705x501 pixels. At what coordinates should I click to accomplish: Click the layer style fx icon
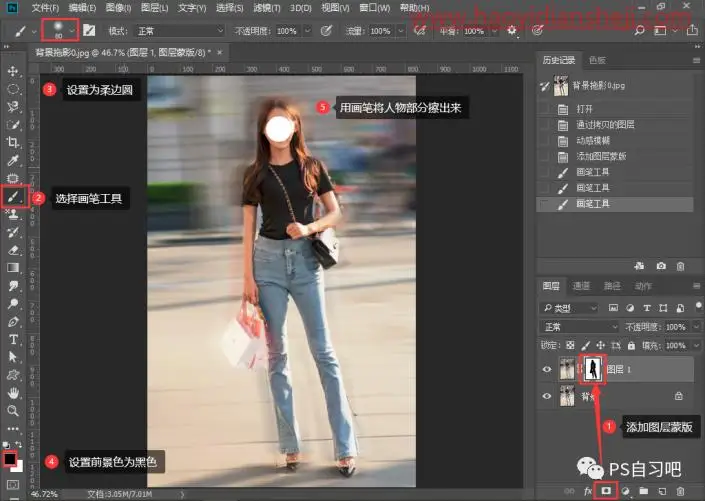pos(588,491)
